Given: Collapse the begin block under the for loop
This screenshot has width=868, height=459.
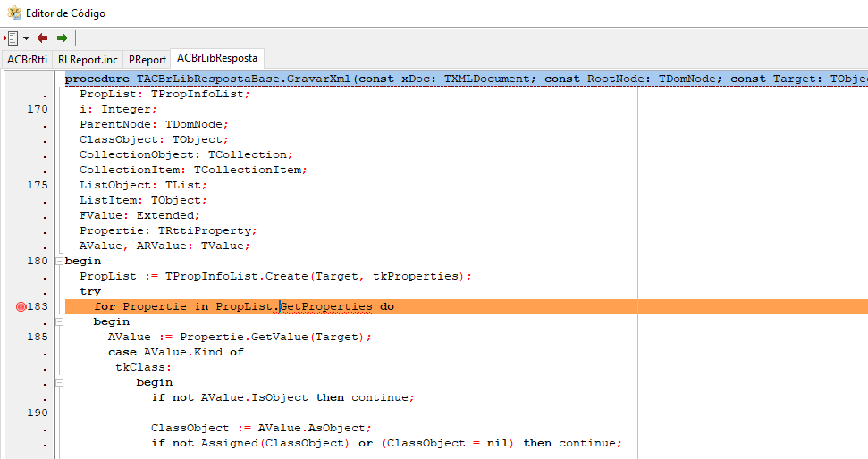Looking at the screenshot, I should tap(59, 321).
